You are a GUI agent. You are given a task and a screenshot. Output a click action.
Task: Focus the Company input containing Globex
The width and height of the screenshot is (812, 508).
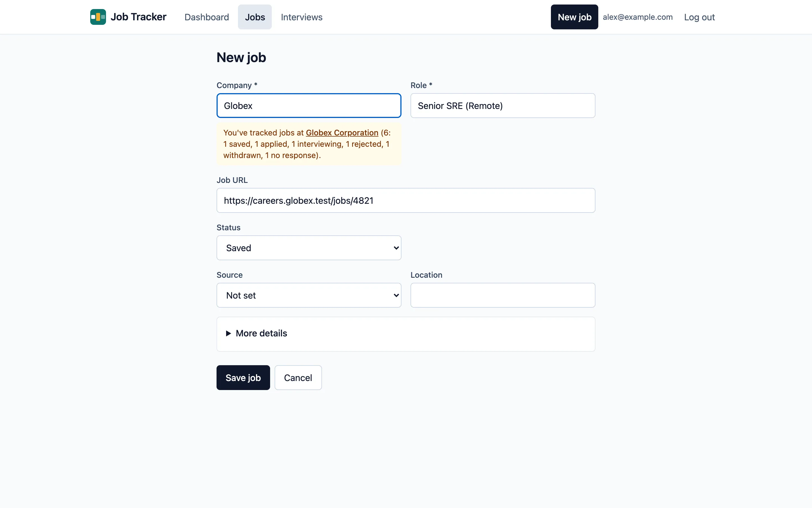tap(309, 106)
